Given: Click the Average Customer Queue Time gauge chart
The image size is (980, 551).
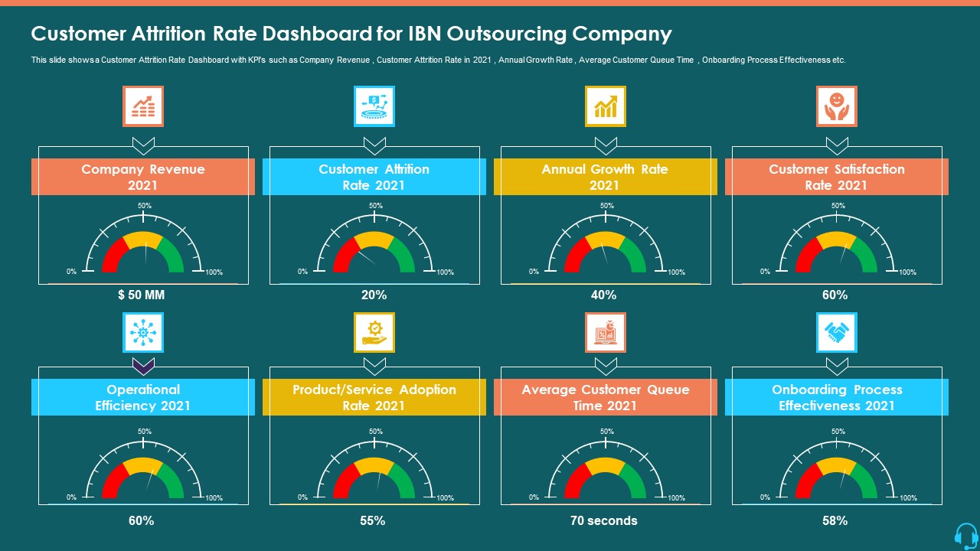Looking at the screenshot, I should (x=606, y=467).
